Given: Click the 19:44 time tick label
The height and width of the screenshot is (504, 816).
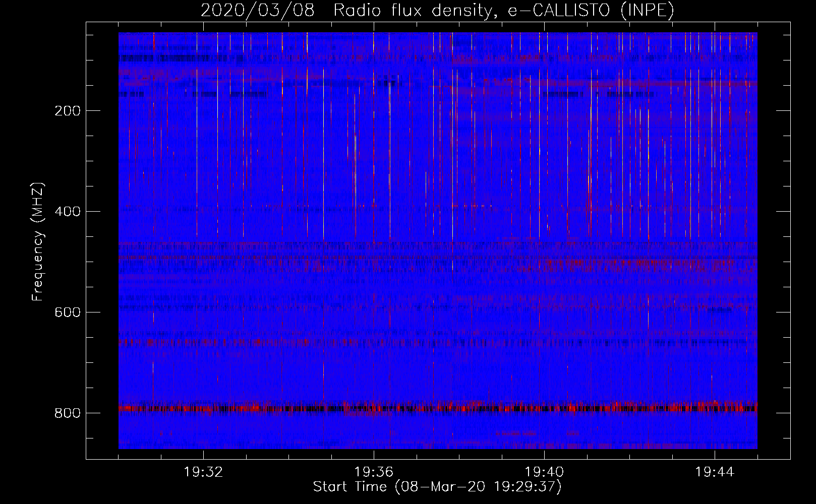Looking at the screenshot, I should (x=715, y=472).
